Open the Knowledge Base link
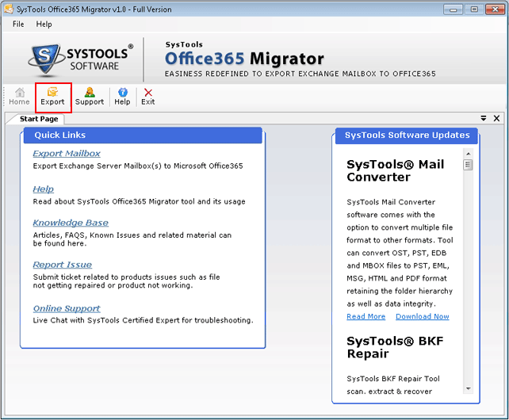Screen dimensions: 509x420 click(71, 223)
